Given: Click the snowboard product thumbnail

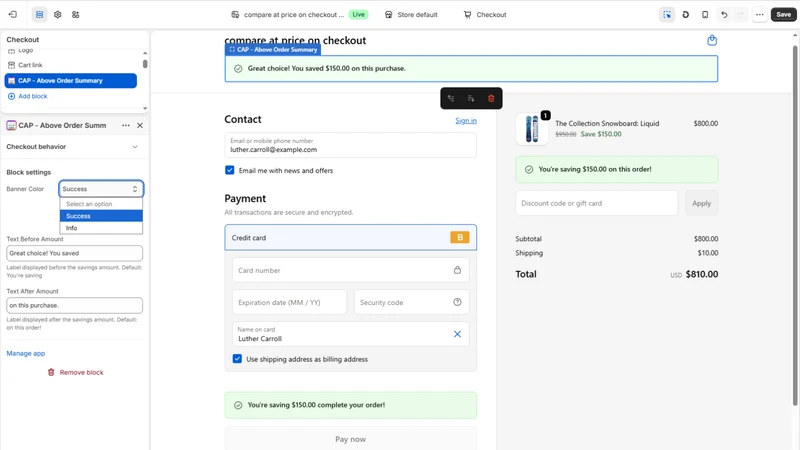Looking at the screenshot, I should tap(532, 128).
